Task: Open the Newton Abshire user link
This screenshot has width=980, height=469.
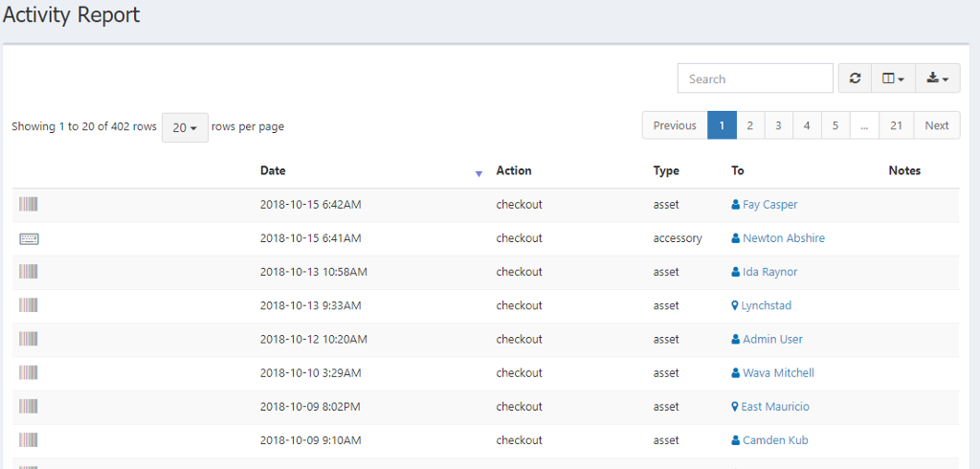Action: point(783,238)
